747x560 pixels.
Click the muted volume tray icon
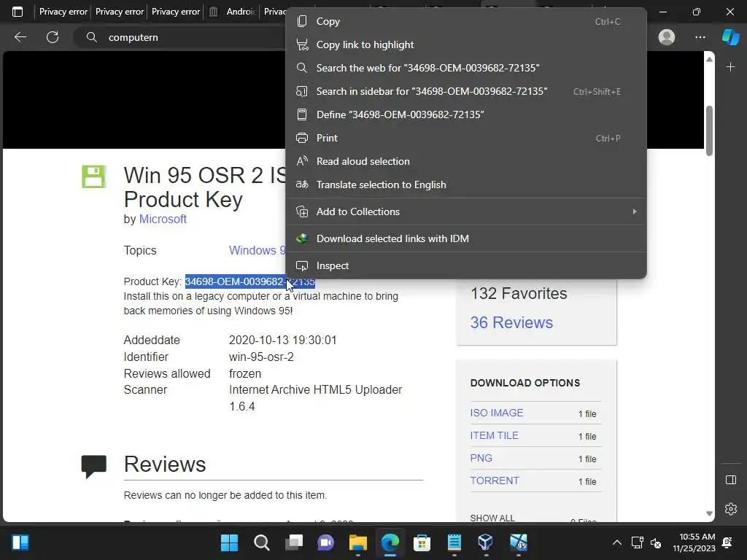pyautogui.click(x=656, y=542)
